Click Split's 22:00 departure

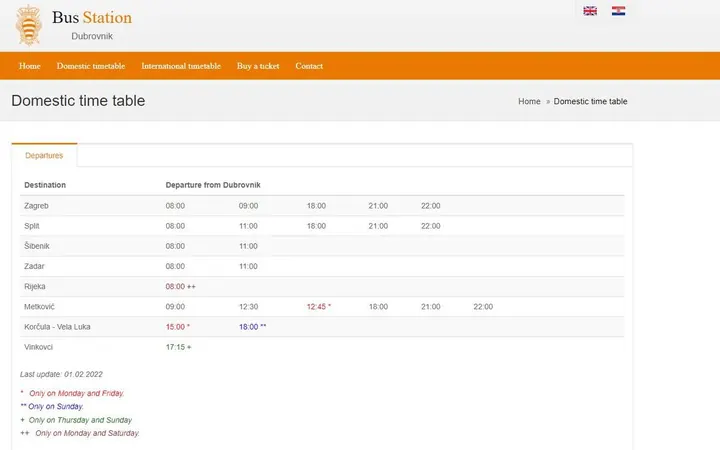(x=431, y=226)
